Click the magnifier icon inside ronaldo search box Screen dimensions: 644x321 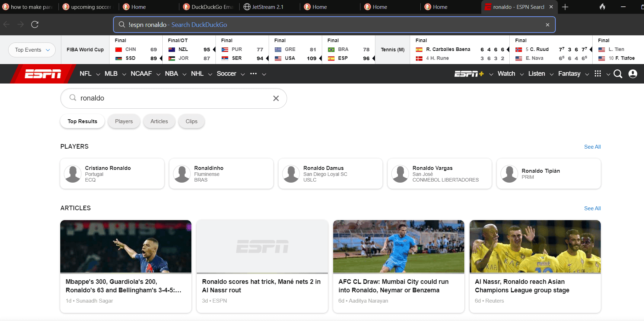click(x=73, y=98)
